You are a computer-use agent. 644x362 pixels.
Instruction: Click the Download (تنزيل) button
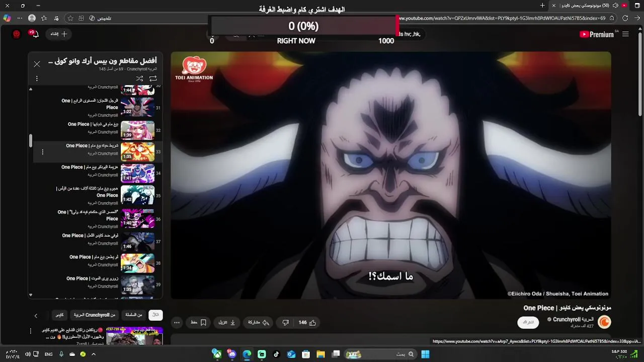227,323
